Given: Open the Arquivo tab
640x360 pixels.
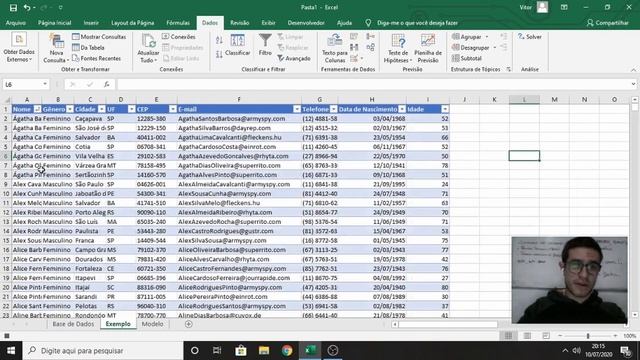Looking at the screenshot, I should 16,23.
